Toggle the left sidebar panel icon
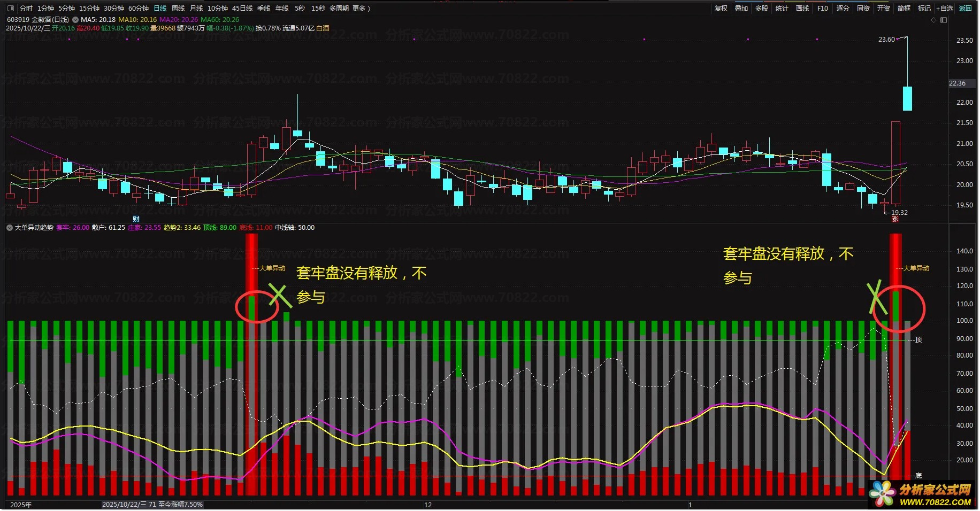Viewport: 980px width, 511px height. 11,9
